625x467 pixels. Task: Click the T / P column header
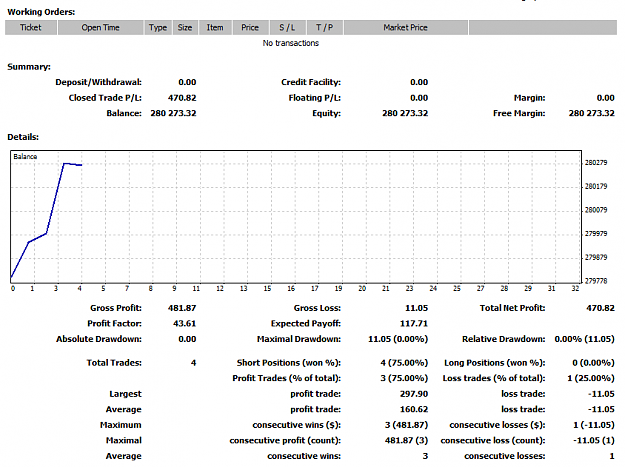click(x=324, y=27)
